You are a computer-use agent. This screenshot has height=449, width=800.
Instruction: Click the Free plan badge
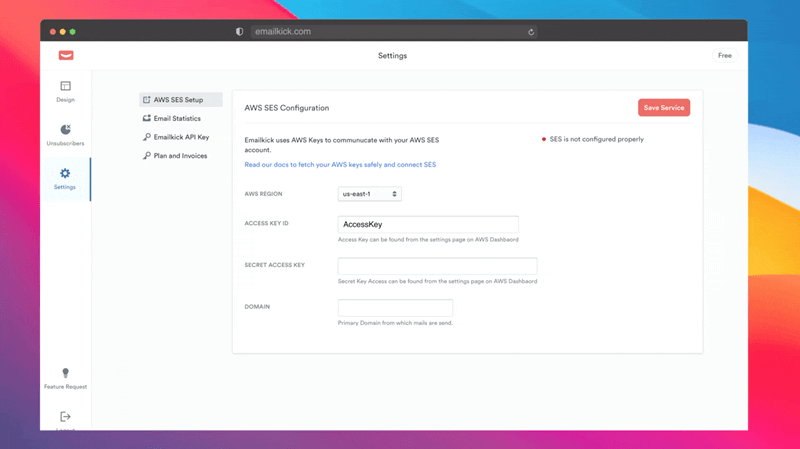click(724, 56)
